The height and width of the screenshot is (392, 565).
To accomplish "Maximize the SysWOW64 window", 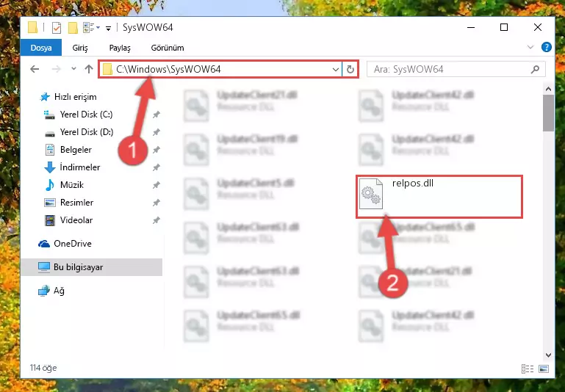I will (x=504, y=28).
